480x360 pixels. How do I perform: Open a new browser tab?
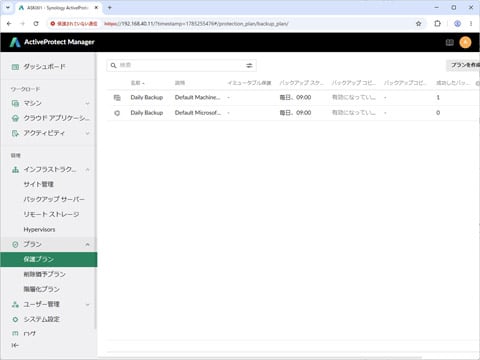tap(110, 7)
